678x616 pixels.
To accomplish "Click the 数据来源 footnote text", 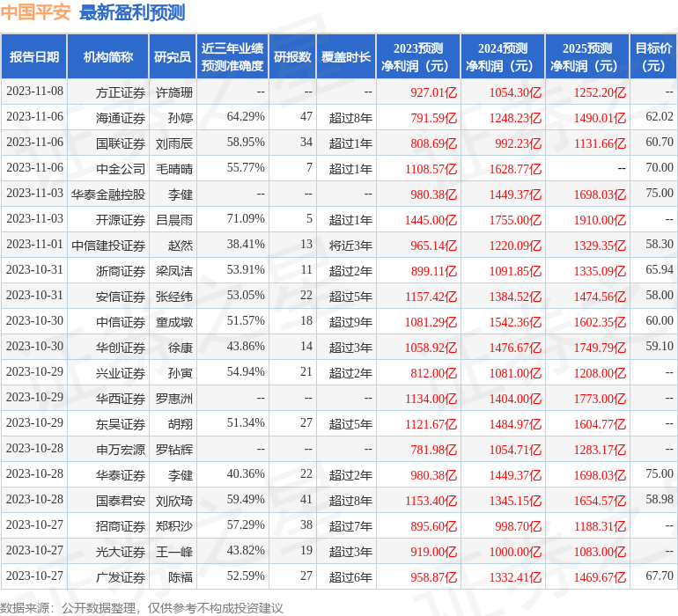I will click(x=142, y=608).
